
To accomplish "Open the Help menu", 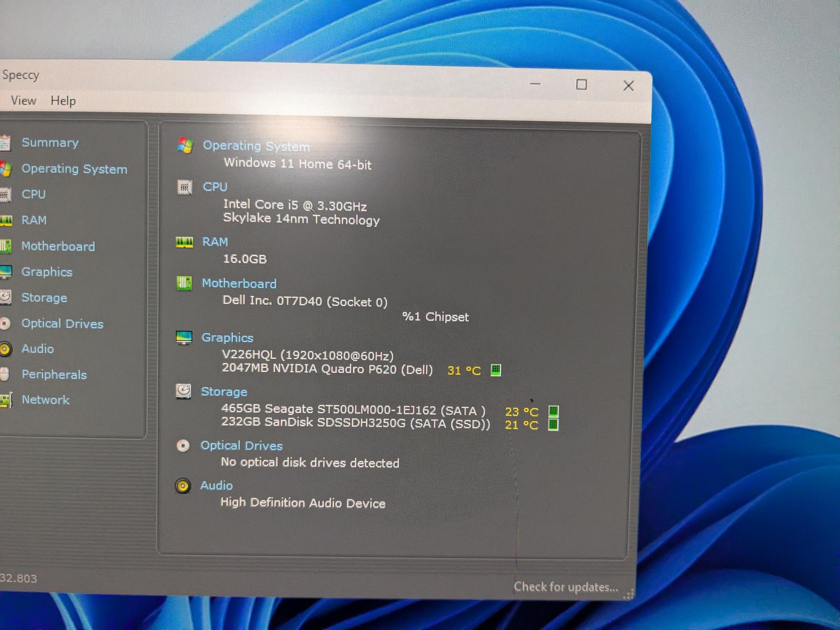I will 63,101.
